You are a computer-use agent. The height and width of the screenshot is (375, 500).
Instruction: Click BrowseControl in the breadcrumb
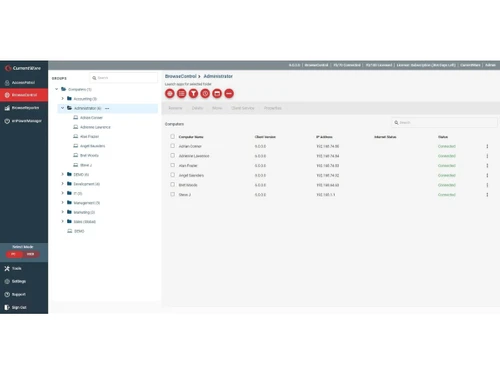pos(181,76)
